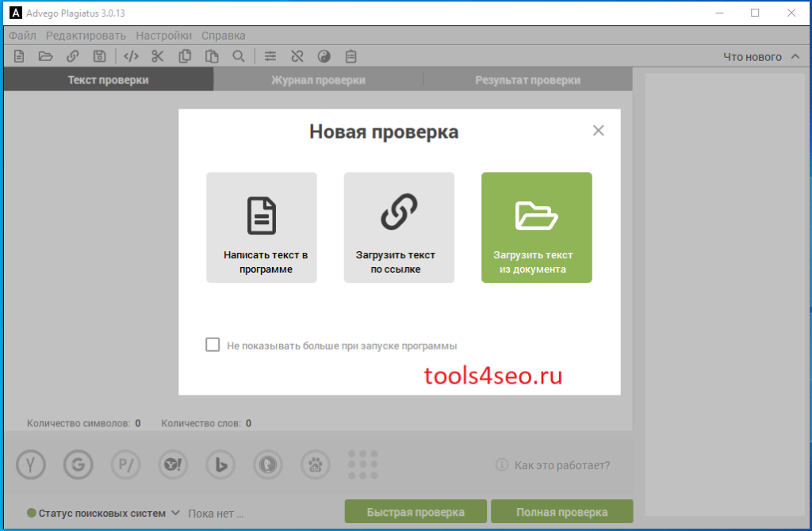Open the Редактировать menu
Viewport: 812px width, 531px height.
(x=86, y=36)
